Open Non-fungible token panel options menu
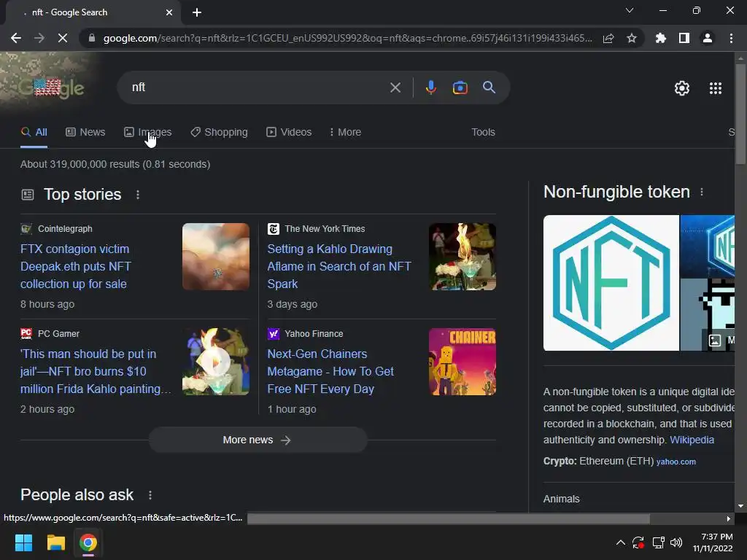 [x=701, y=192]
